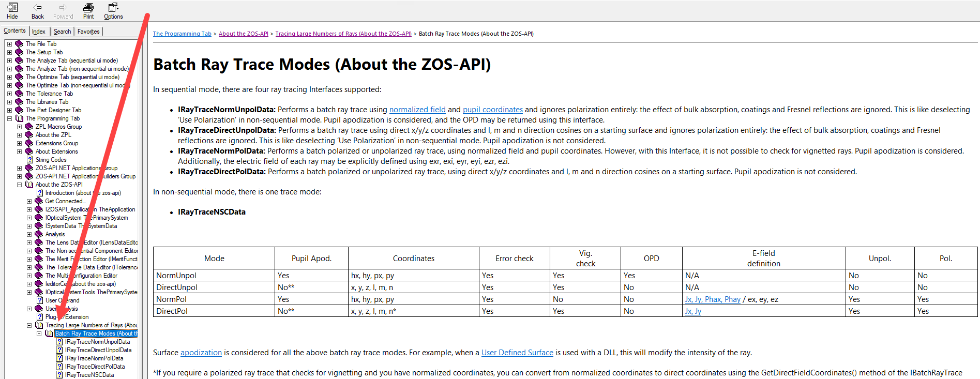Viewport: 980px width, 379px height.
Task: Click Analysis book icon in tree
Action: 39,234
